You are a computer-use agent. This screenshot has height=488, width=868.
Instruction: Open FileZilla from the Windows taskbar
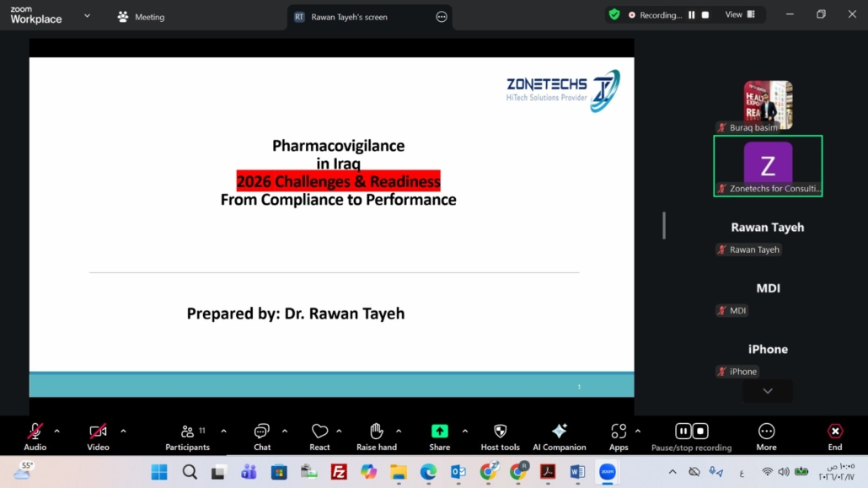click(339, 472)
